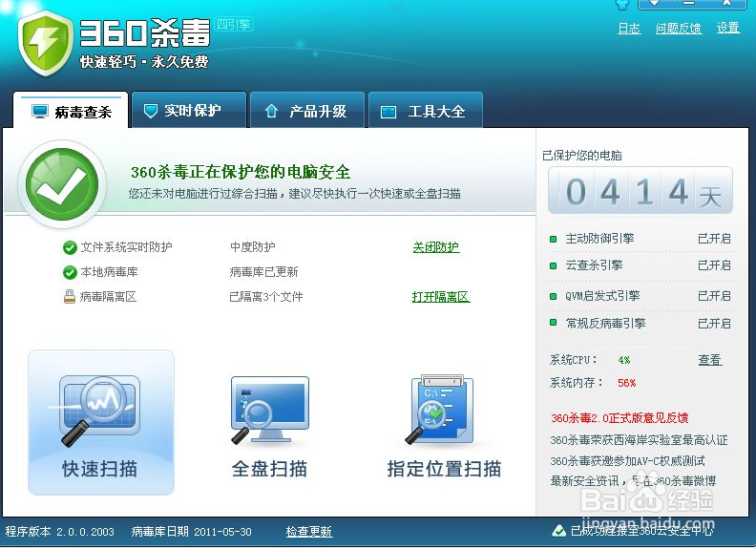Click the large green checkmark status icon

point(62,184)
